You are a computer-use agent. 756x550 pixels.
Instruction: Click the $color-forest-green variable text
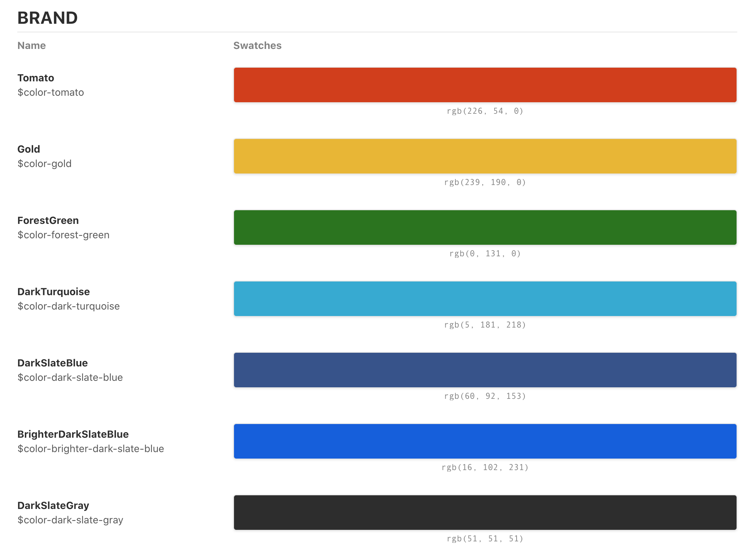pyautogui.click(x=63, y=235)
